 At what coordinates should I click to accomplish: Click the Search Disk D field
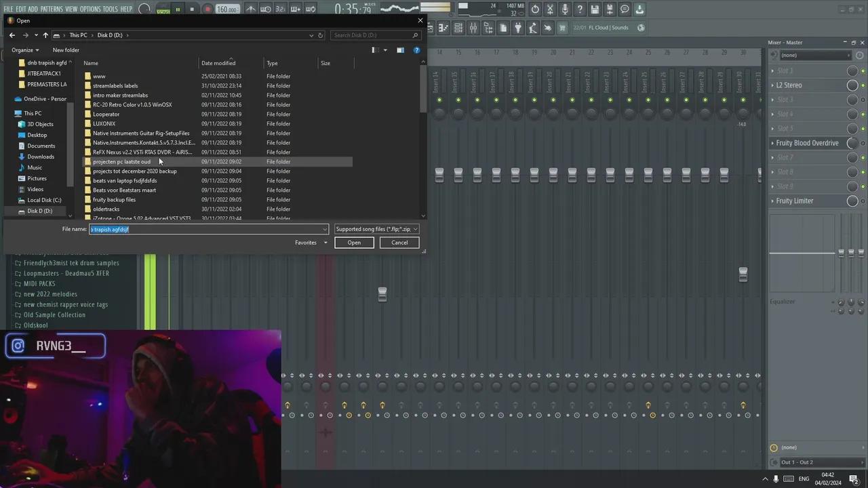(x=375, y=35)
